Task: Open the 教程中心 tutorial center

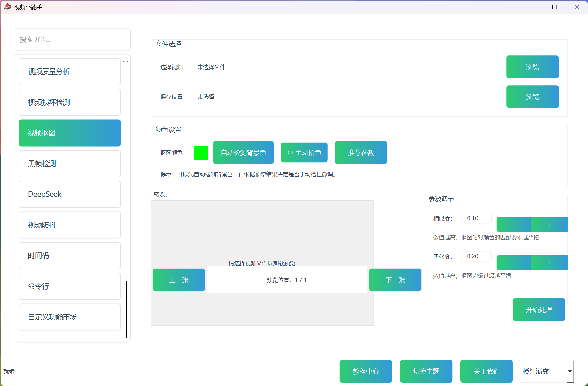Action: pyautogui.click(x=366, y=371)
